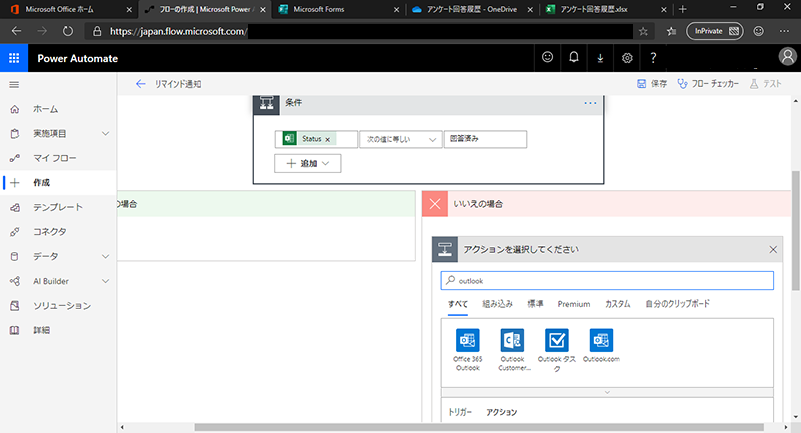Switch to the 組み込み filter tab
The width and height of the screenshot is (801, 433).
pyautogui.click(x=497, y=304)
